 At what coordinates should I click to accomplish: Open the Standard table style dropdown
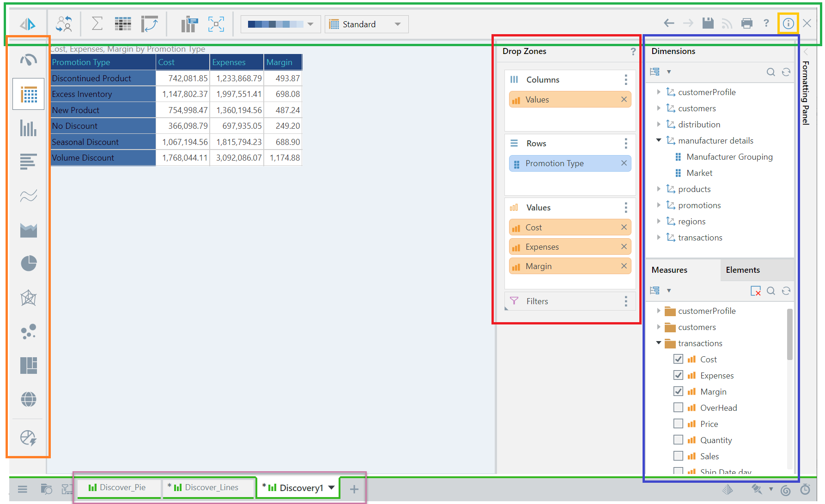[366, 24]
